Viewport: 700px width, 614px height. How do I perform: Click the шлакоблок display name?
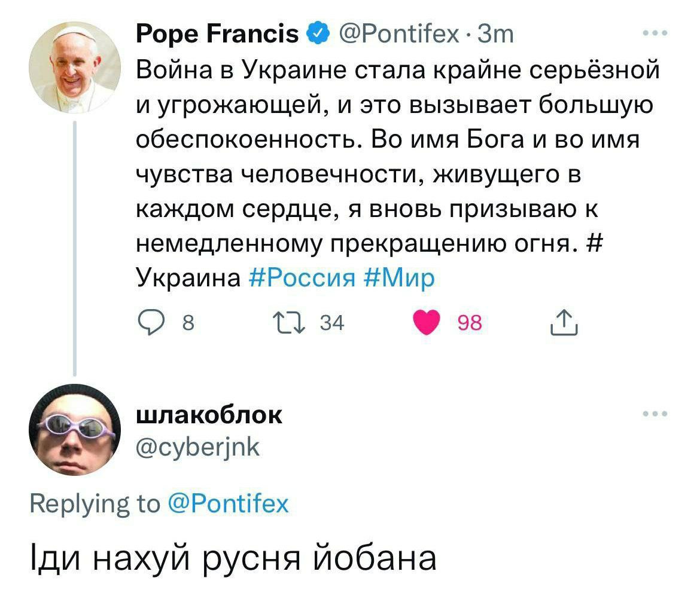point(209,414)
